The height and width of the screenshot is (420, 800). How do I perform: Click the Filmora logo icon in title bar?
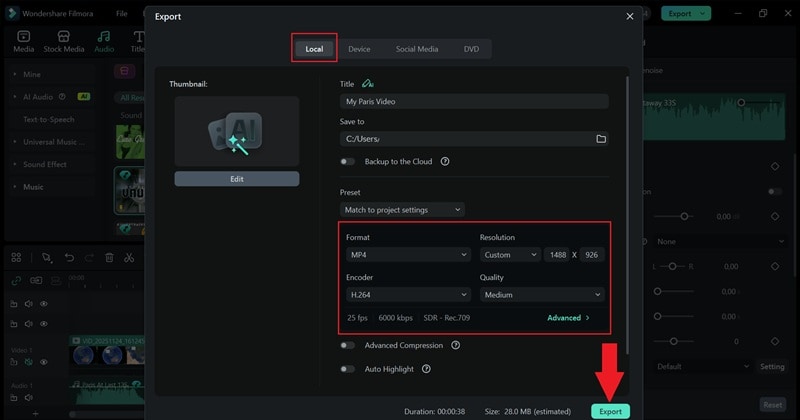tap(11, 13)
